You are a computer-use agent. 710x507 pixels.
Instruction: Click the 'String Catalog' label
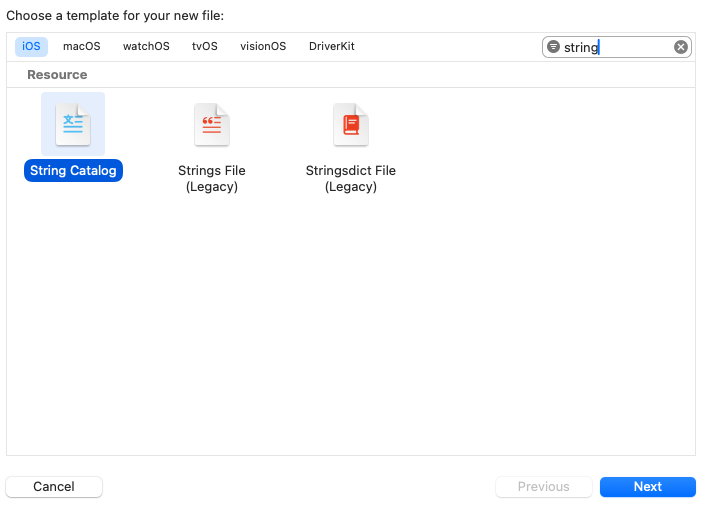(x=73, y=171)
